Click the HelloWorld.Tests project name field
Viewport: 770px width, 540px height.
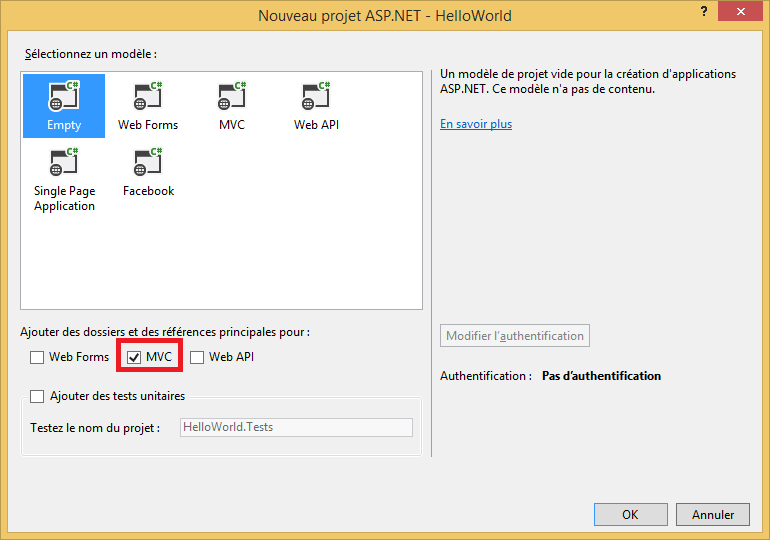(296, 427)
